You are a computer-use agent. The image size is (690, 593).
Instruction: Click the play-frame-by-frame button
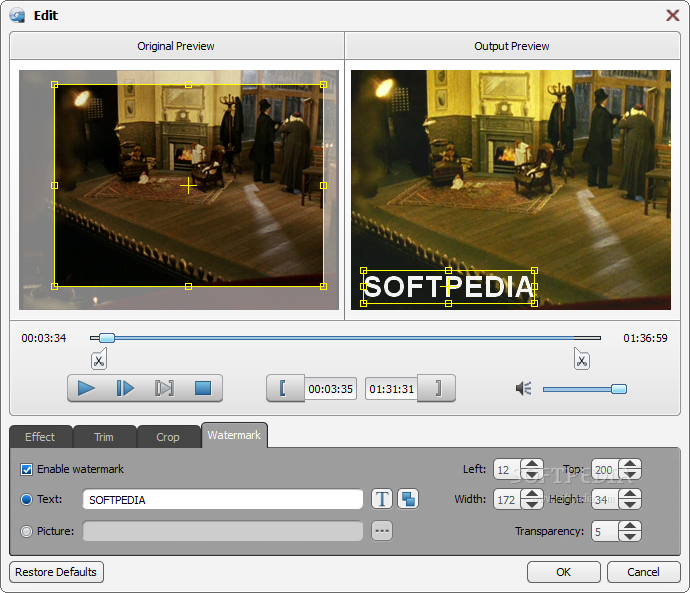pos(125,388)
